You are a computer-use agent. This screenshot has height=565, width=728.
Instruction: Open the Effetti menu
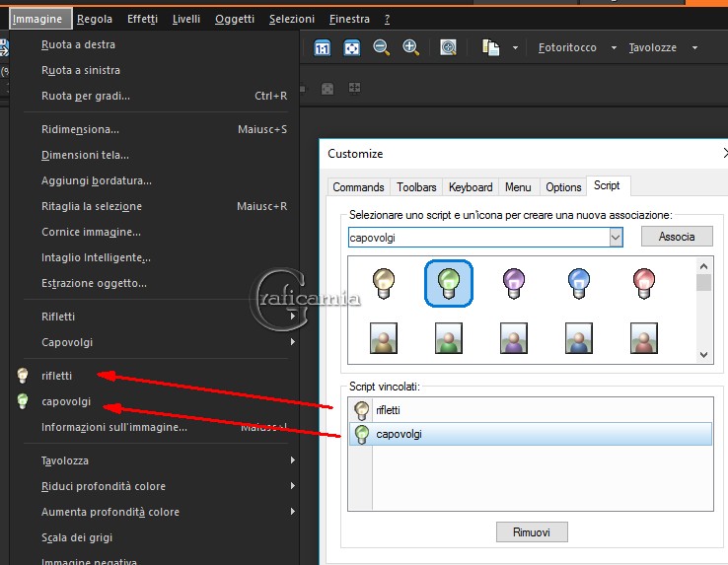tap(142, 19)
